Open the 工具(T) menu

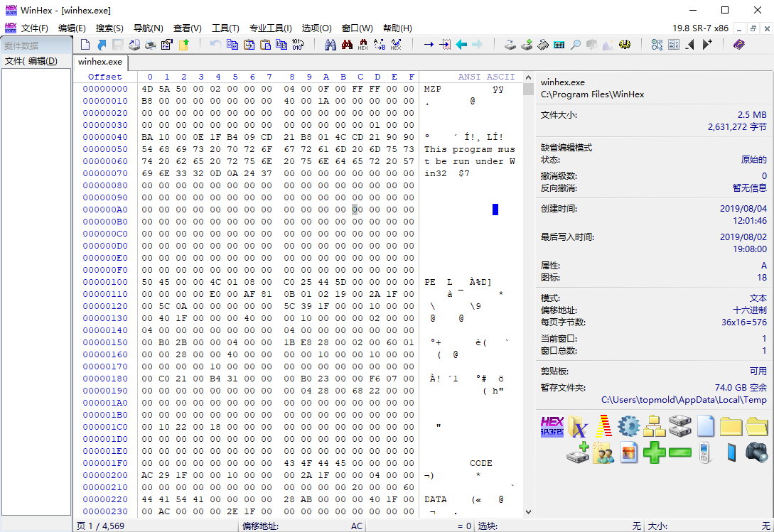(x=225, y=28)
